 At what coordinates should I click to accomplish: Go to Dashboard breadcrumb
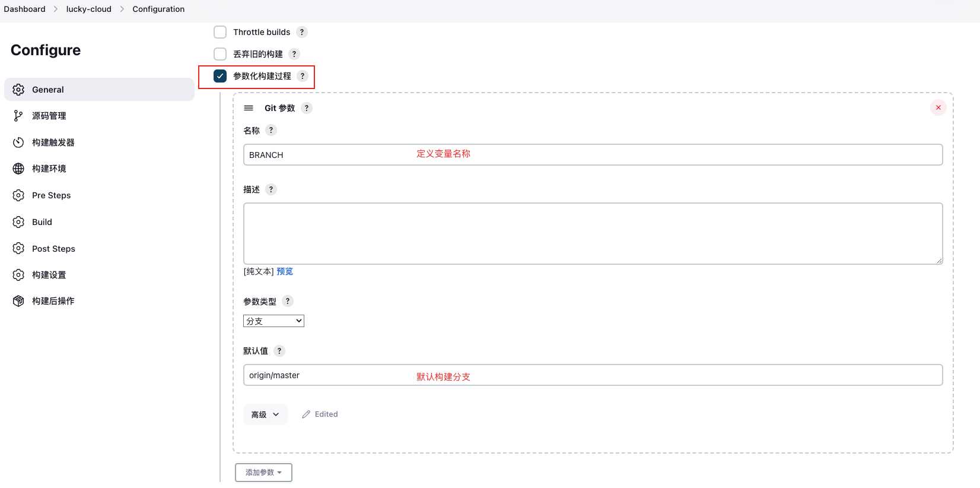[24, 9]
